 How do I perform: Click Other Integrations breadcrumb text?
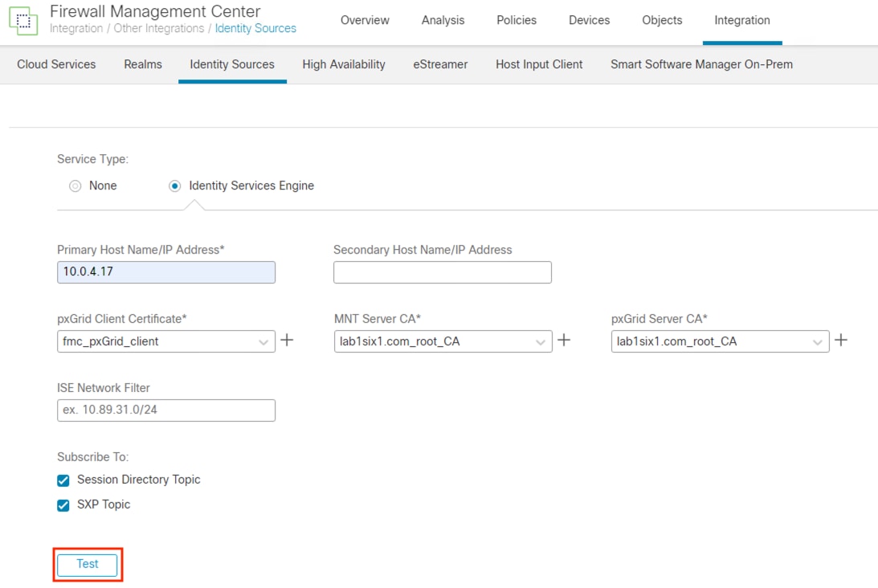(x=159, y=29)
